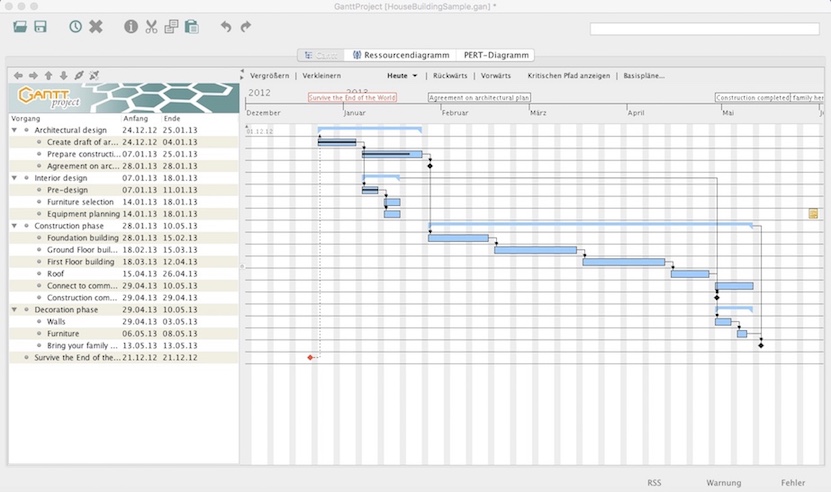Click the Vorgang column header
Viewport: 831px width, 492px height.
pos(25,118)
